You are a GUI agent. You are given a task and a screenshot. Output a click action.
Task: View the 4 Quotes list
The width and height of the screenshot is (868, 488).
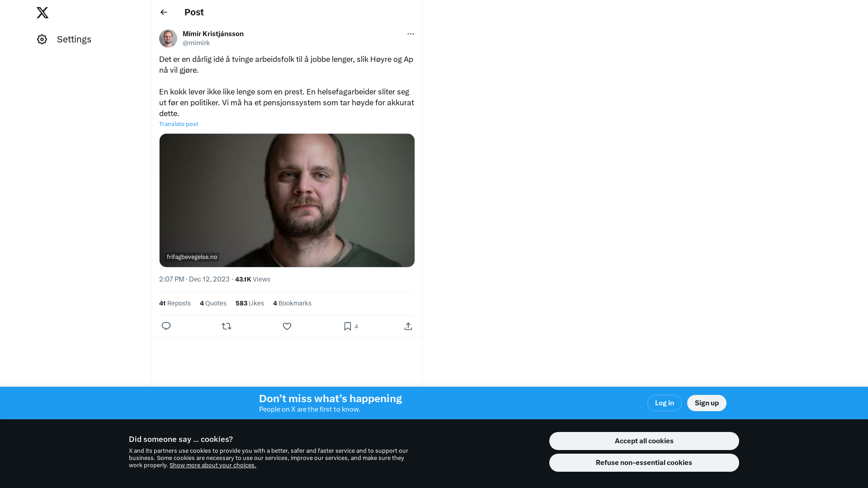[213, 303]
